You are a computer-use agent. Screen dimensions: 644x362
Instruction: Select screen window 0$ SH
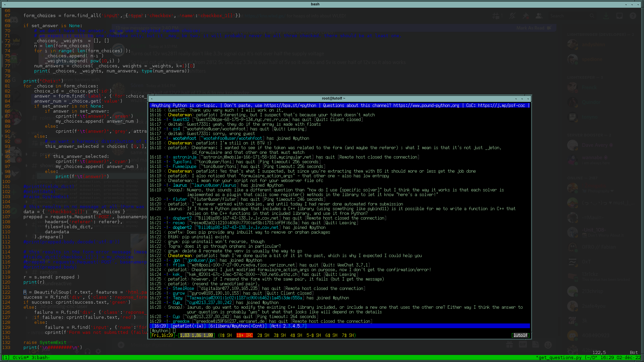click(x=225, y=335)
